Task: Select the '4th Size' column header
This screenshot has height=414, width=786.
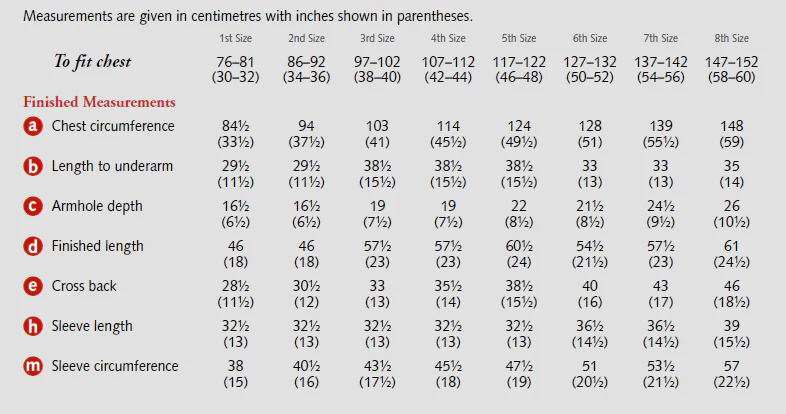Action: [448, 39]
